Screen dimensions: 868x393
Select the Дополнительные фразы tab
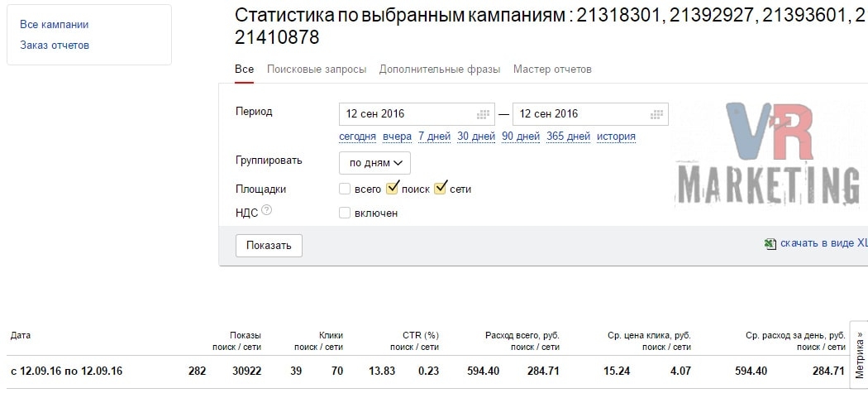click(440, 69)
